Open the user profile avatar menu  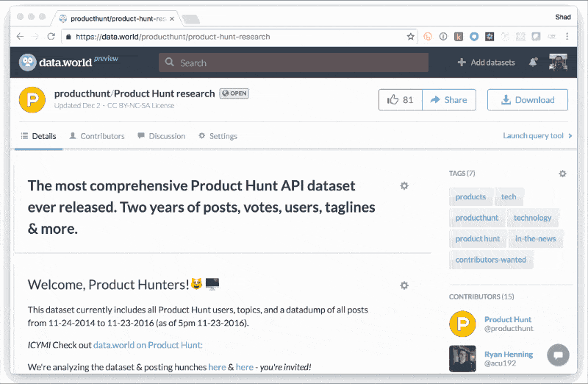pos(558,63)
